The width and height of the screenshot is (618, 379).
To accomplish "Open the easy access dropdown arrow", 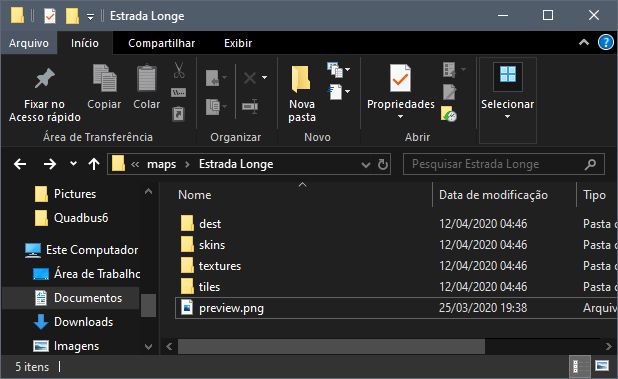I will point(347,92).
